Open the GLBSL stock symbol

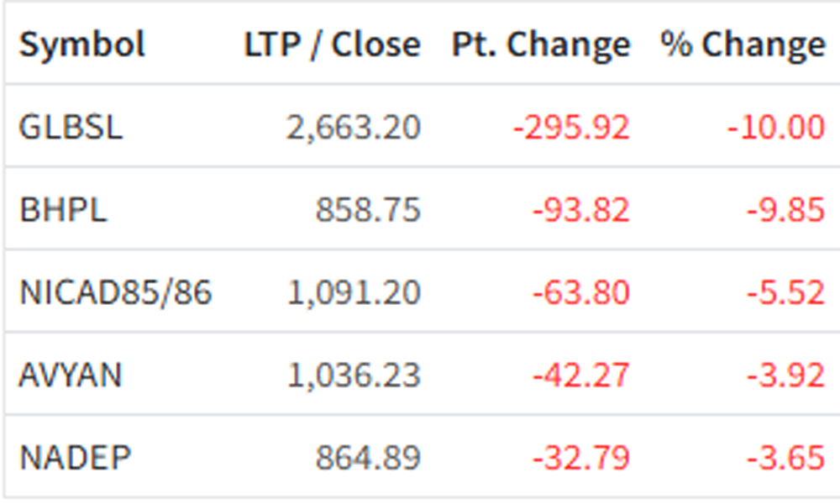(x=71, y=127)
